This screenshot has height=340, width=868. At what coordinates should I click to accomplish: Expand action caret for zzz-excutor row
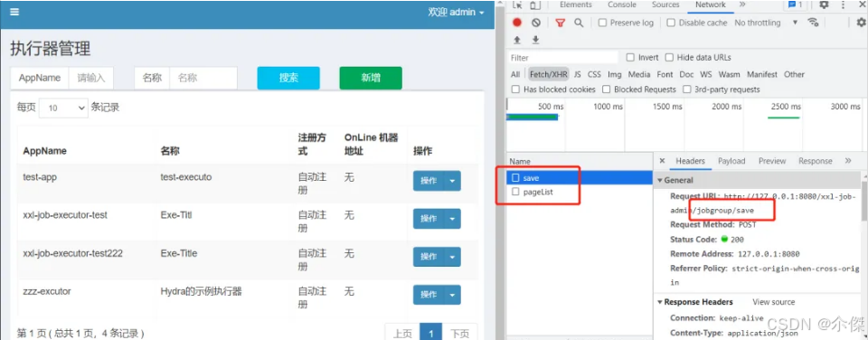[452, 295]
